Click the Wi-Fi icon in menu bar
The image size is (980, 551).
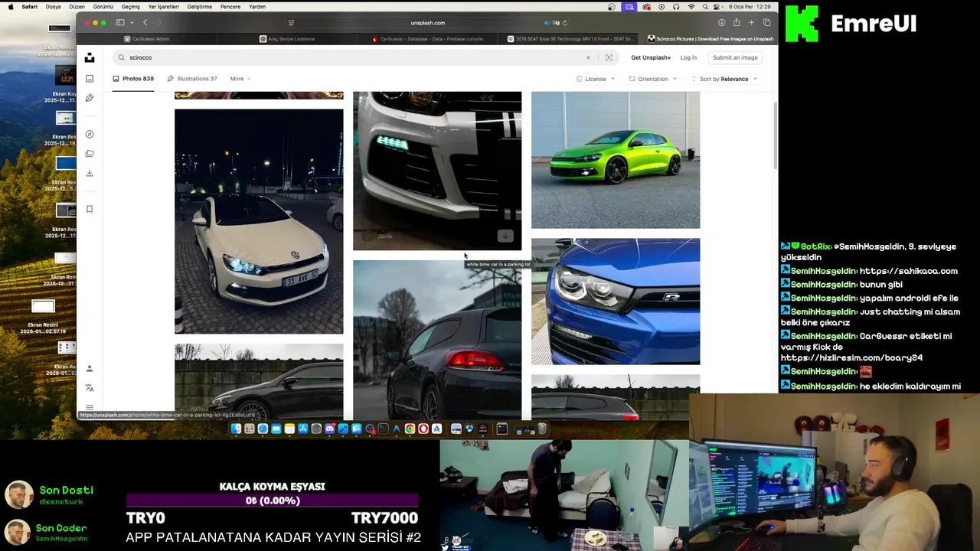coord(691,7)
